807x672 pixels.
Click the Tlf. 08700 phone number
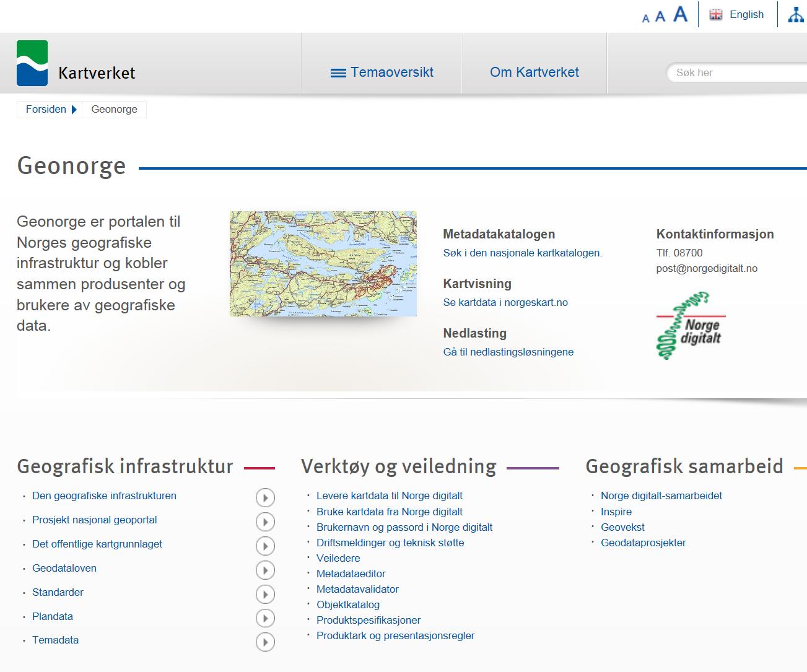(x=679, y=253)
